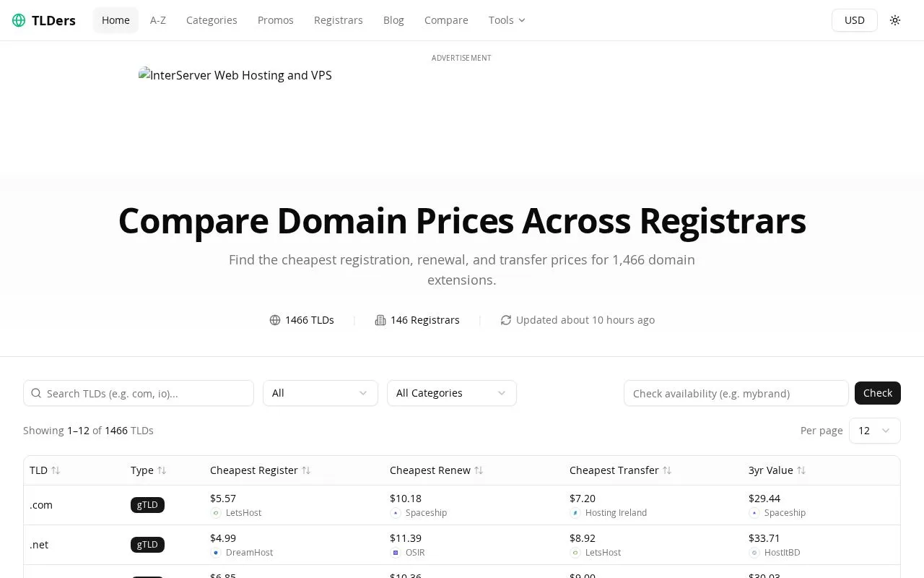Sort by 3yr Value arrows icon
This screenshot has height=578, width=924.
[x=801, y=470]
